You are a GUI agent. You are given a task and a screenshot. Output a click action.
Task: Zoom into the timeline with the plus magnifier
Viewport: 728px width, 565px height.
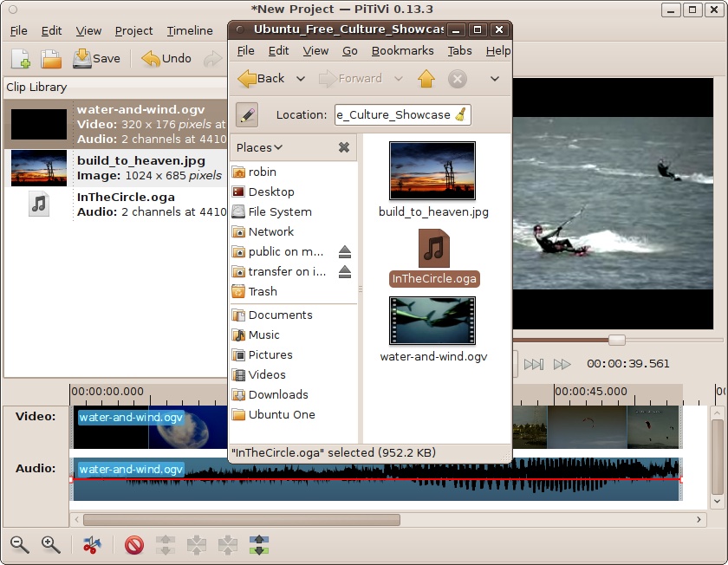click(49, 545)
